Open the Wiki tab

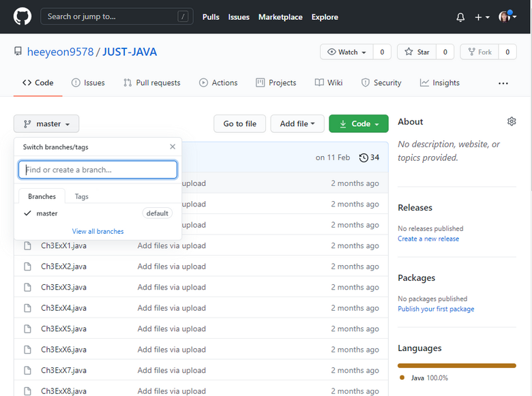click(x=329, y=82)
